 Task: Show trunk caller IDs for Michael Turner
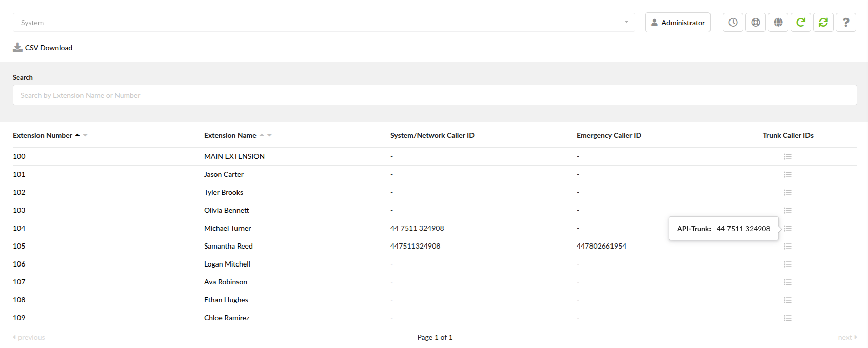787,229
